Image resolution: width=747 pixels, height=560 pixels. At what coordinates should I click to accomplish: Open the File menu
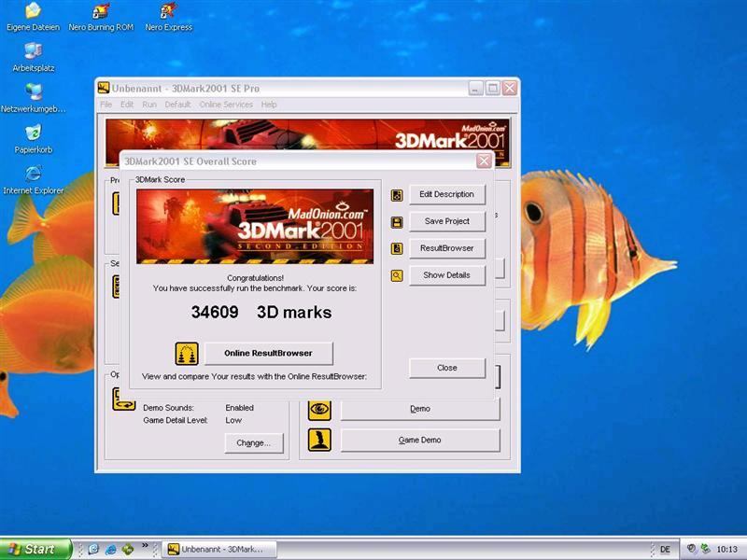coord(106,105)
